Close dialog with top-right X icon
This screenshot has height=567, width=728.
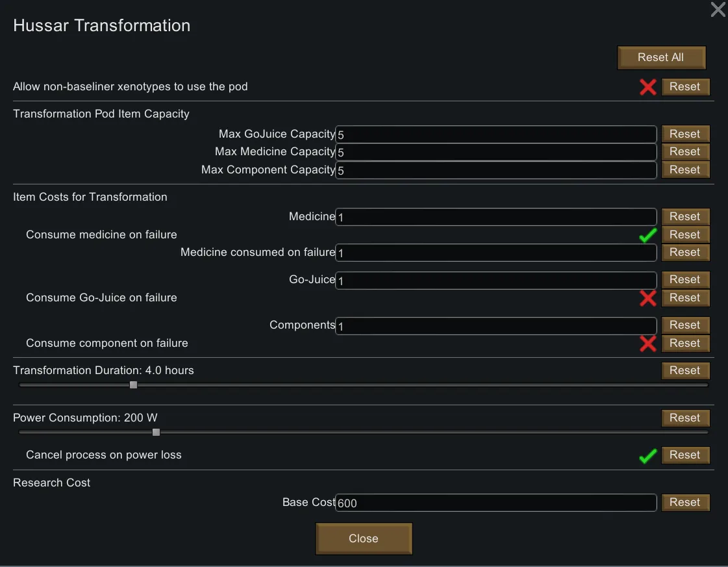(x=718, y=10)
